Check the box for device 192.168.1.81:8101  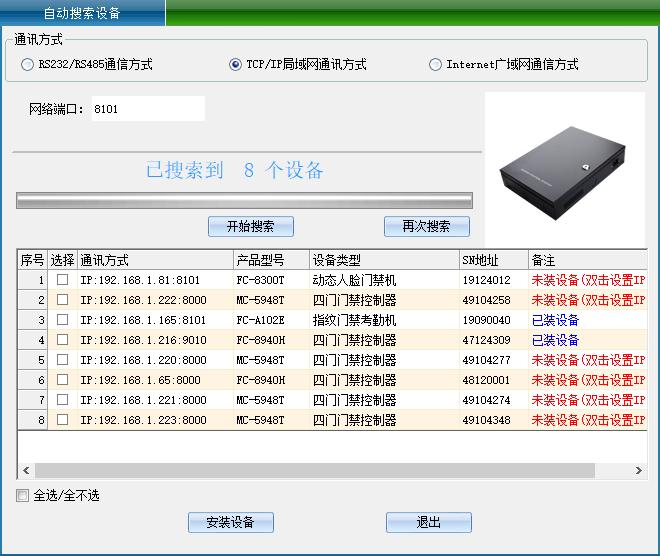click(62, 280)
